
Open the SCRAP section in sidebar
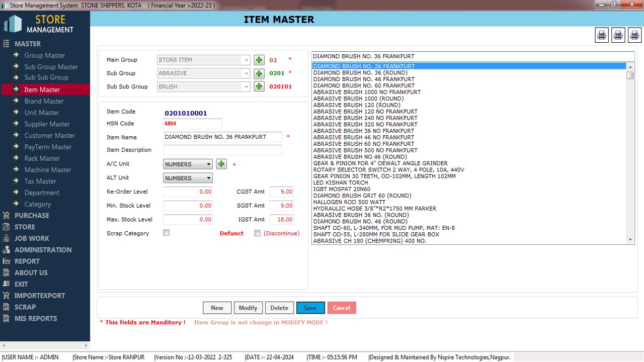click(25, 307)
